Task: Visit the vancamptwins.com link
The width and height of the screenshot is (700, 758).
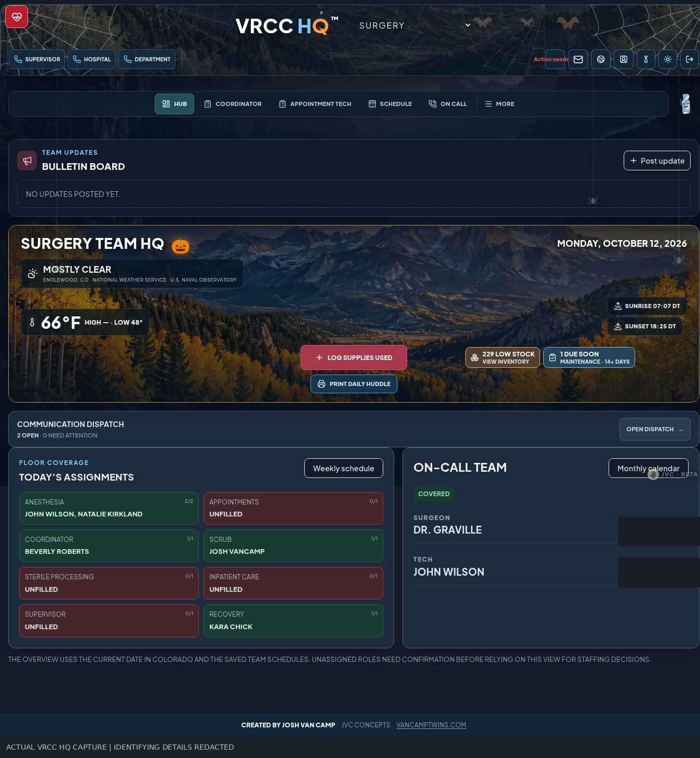Action: (x=431, y=725)
